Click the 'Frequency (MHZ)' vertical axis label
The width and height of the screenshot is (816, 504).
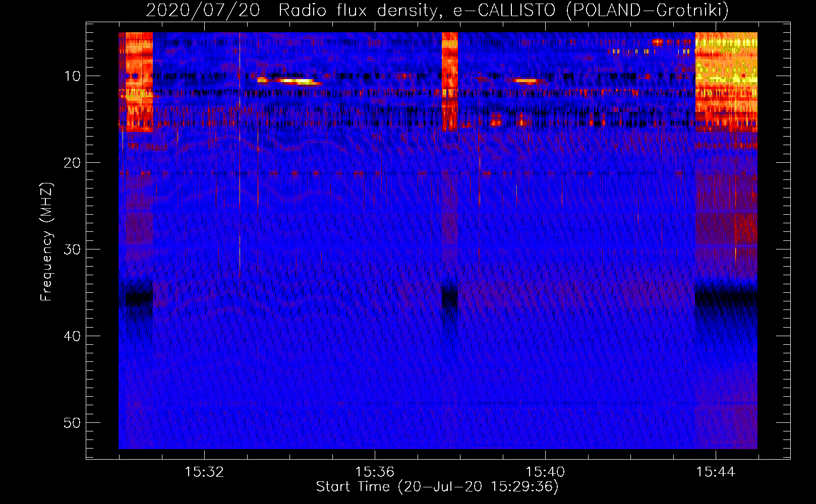pyautogui.click(x=46, y=242)
